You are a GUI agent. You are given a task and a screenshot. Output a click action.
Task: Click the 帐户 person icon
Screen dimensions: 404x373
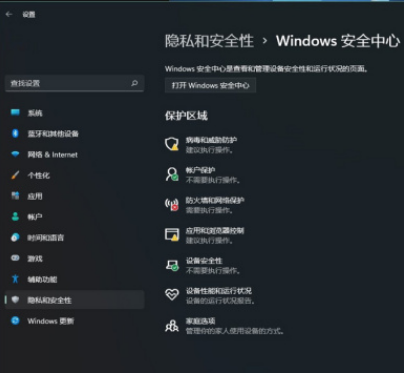point(15,216)
